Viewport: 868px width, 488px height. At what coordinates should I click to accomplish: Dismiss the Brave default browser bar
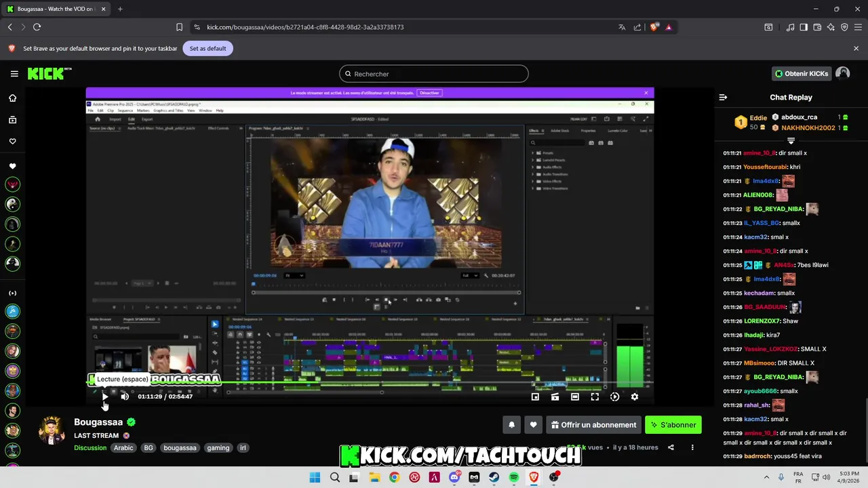coord(856,49)
